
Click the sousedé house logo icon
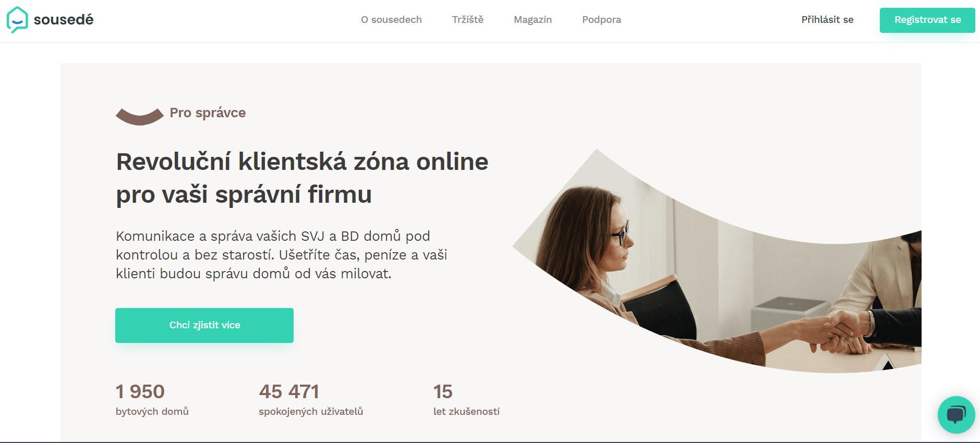point(17,20)
